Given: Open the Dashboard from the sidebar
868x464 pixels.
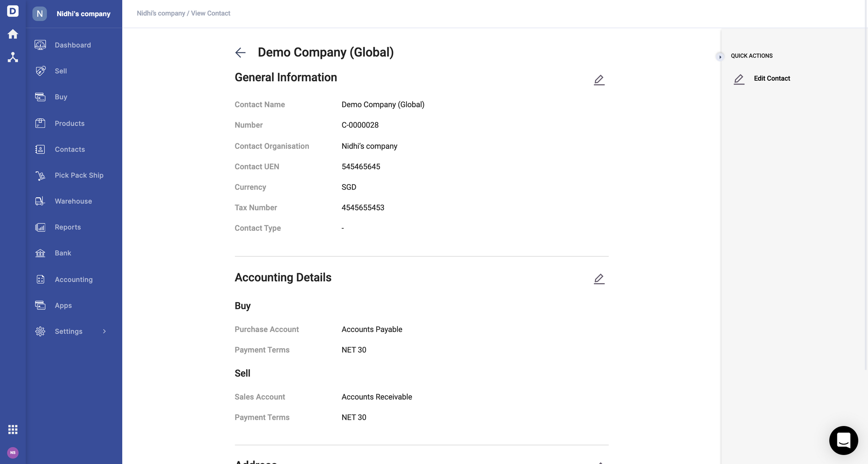Looking at the screenshot, I should 40,45.
